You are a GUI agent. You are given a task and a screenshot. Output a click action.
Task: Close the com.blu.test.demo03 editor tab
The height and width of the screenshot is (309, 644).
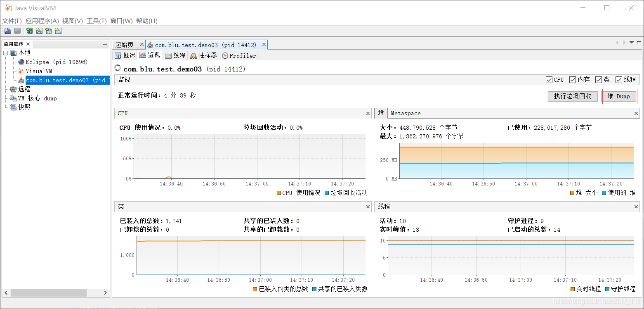tap(264, 45)
